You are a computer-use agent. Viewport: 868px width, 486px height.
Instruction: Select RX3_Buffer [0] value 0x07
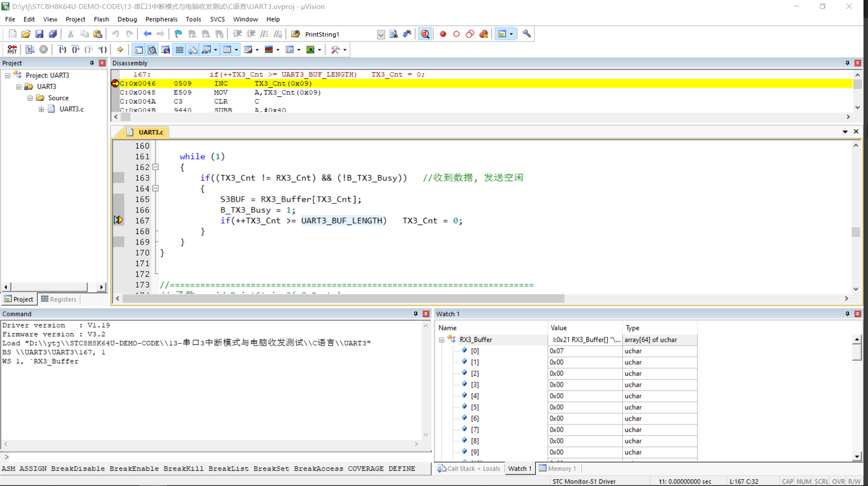[585, 351]
